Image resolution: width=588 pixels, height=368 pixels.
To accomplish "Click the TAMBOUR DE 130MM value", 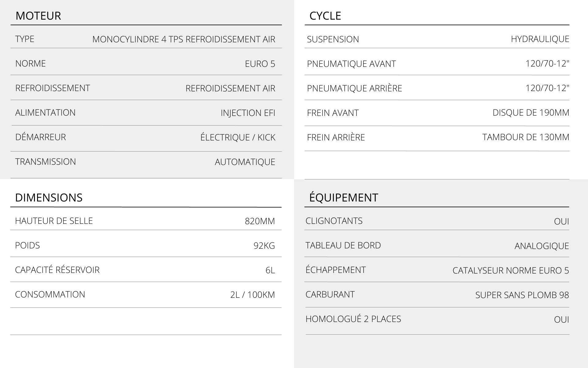I will (526, 137).
